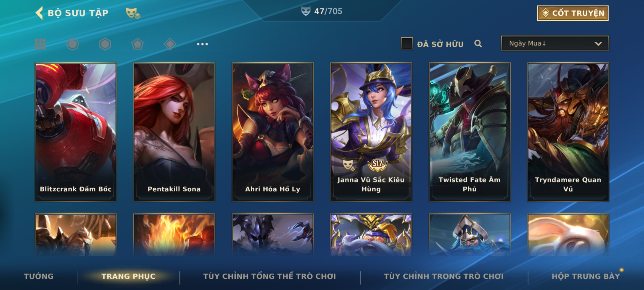Open the Tùy Chỉnh Tổng Thể Trò Chơi tab
The height and width of the screenshot is (290, 644).
[x=269, y=276]
